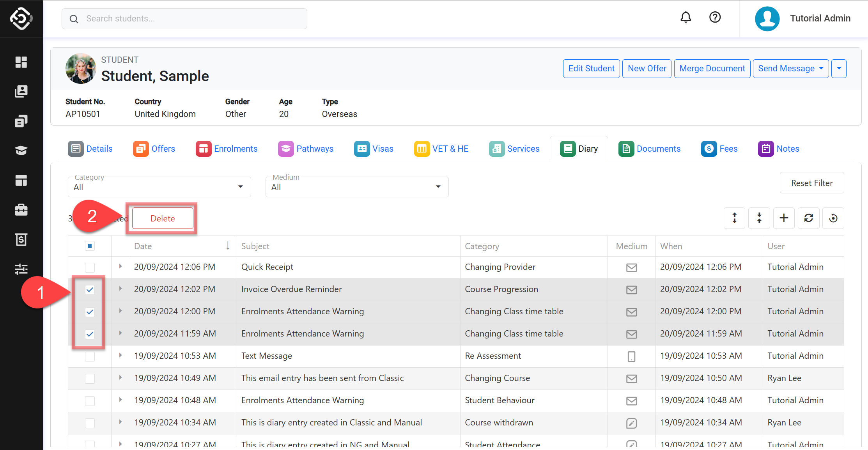
Task: Open notifications bell
Action: coord(686,17)
